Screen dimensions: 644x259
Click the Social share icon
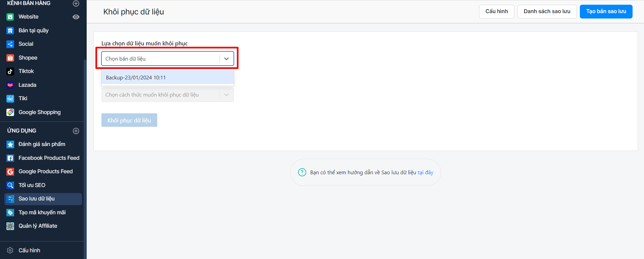pyautogui.click(x=10, y=44)
